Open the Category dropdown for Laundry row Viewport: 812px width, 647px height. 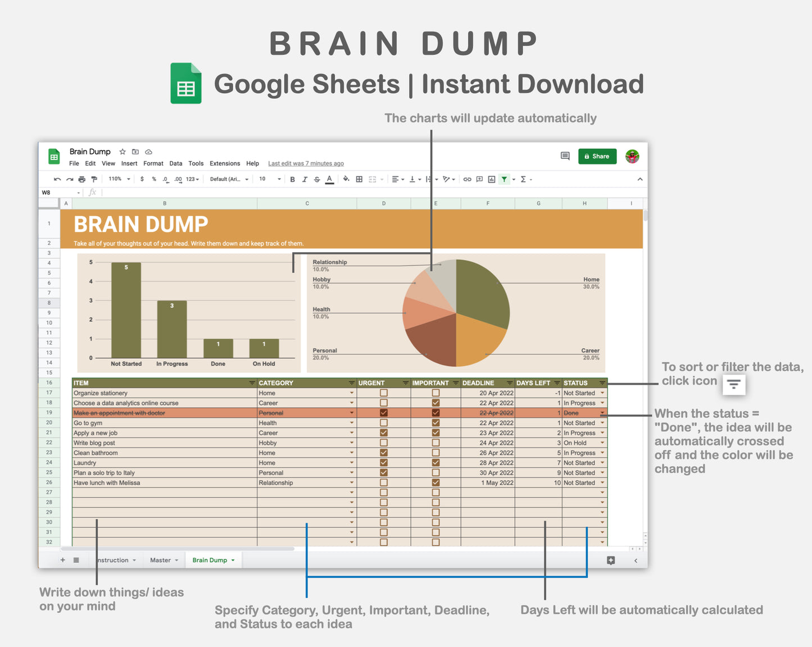[351, 463]
